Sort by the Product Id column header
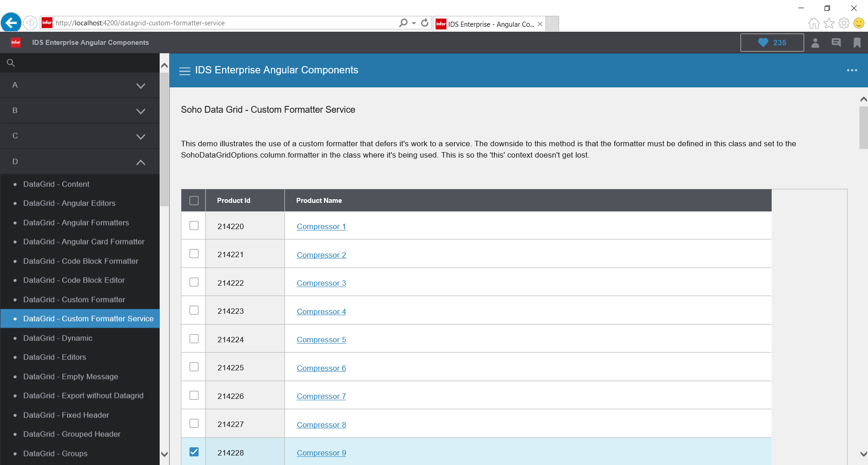This screenshot has width=868, height=465. point(245,201)
